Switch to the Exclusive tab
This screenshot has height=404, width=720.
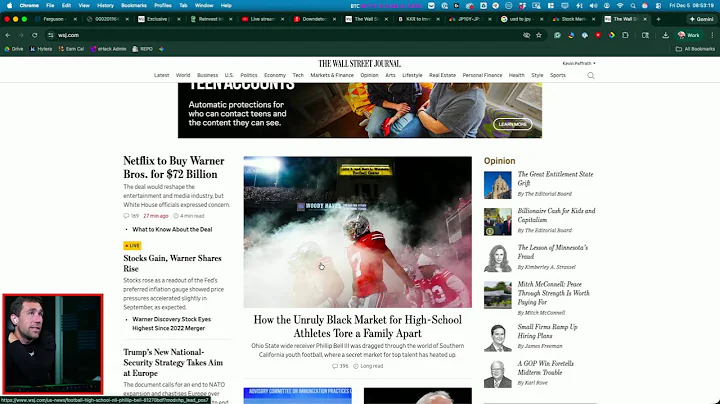click(x=156, y=19)
